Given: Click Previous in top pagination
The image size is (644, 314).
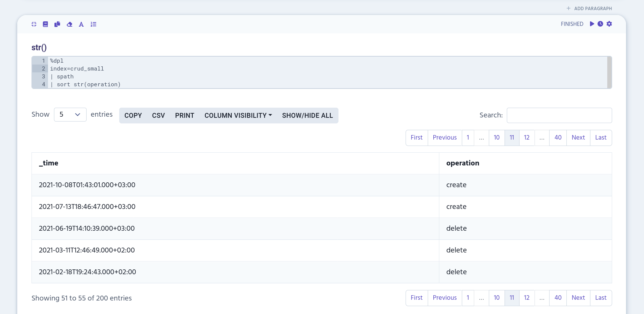Looking at the screenshot, I should pos(445,138).
